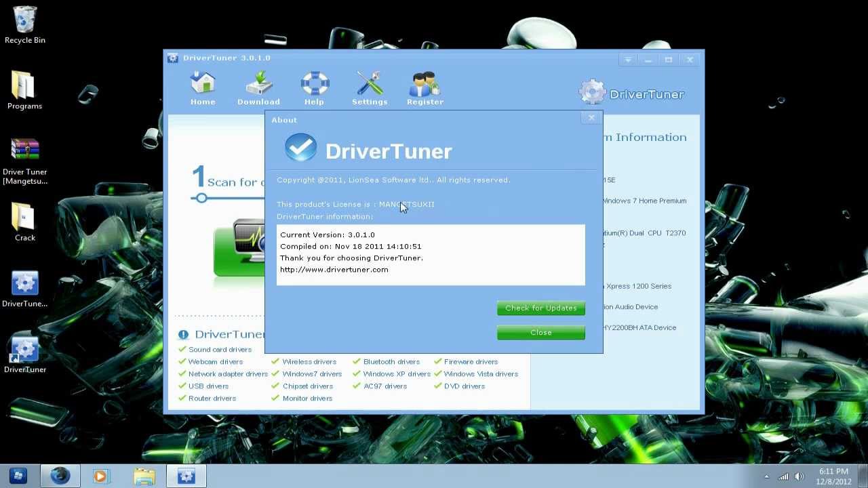Screen dimensions: 868x488
Task: Select the Recycle Bin desktop icon
Action: pyautogui.click(x=24, y=26)
